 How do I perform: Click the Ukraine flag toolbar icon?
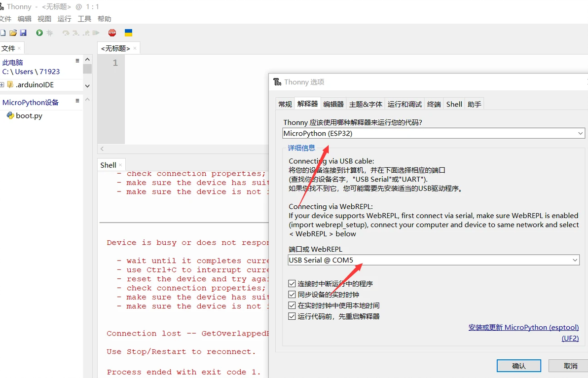(128, 33)
